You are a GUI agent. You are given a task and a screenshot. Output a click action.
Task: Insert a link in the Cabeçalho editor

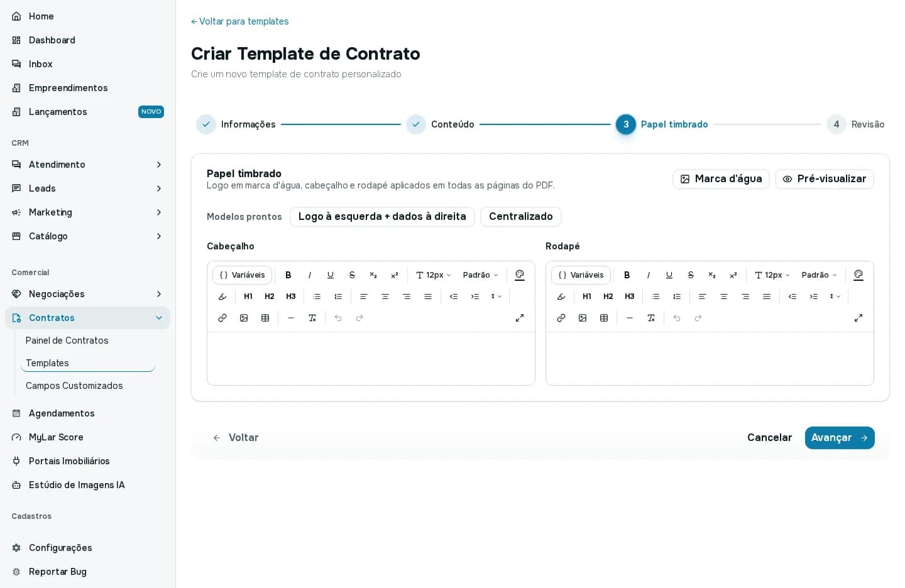point(222,318)
